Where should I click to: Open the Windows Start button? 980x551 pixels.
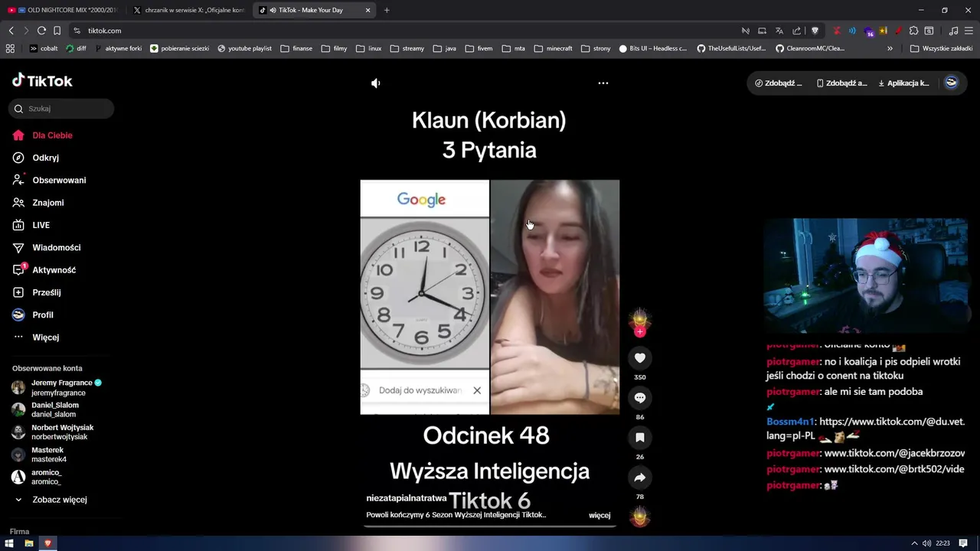coord(9,543)
